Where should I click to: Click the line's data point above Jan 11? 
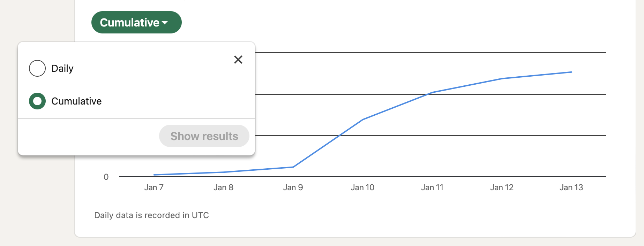[432, 92]
